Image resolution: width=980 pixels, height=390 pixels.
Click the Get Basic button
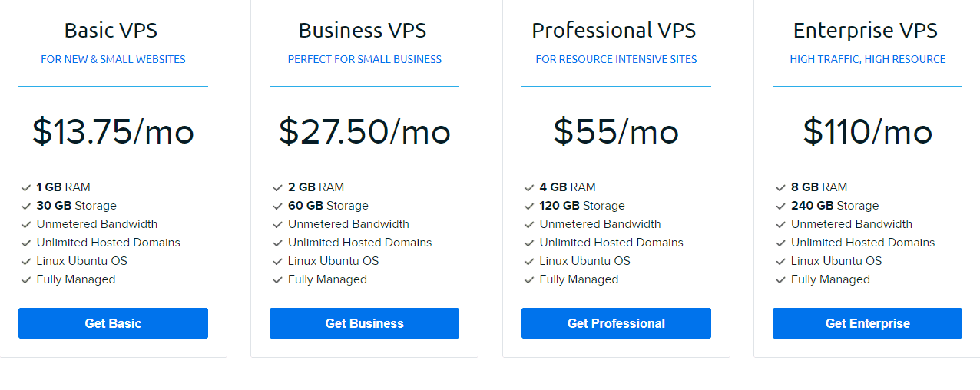point(113,323)
